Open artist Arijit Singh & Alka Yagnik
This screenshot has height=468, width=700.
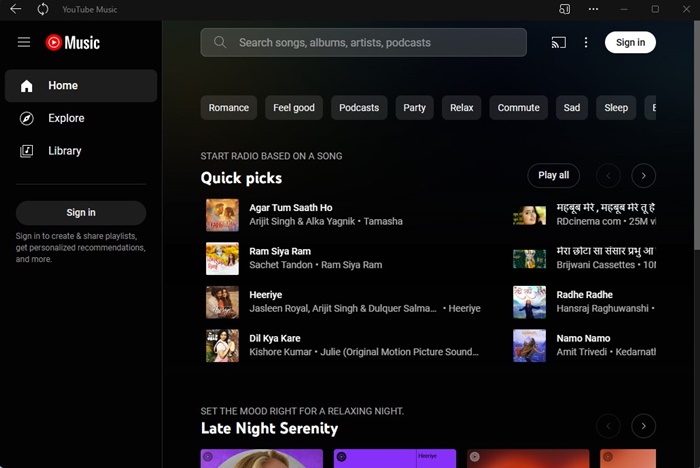click(x=302, y=221)
